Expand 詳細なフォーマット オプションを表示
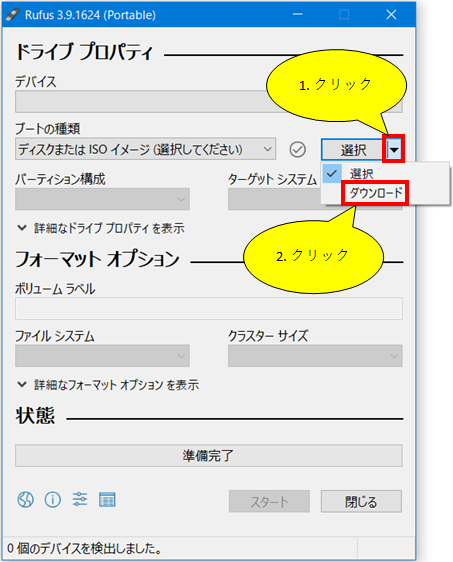 (x=108, y=385)
